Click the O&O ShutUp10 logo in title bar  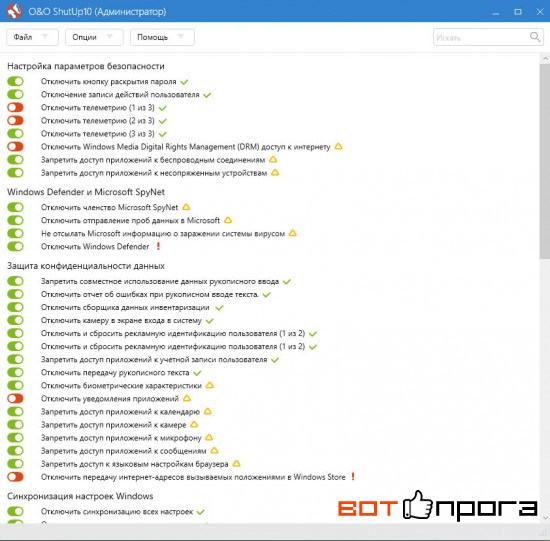14,11
